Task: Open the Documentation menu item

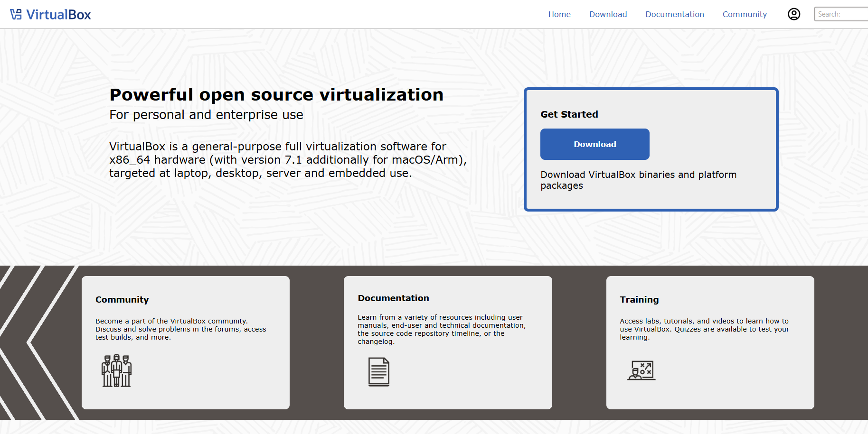Action: click(x=675, y=14)
